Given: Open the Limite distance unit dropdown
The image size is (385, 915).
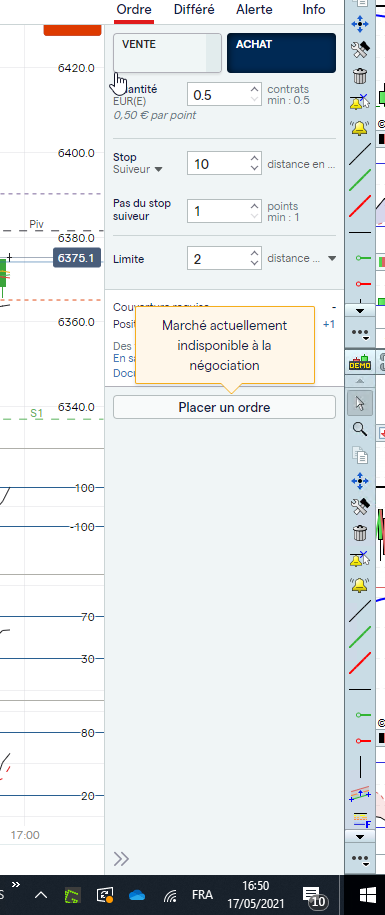Looking at the screenshot, I should [x=332, y=259].
